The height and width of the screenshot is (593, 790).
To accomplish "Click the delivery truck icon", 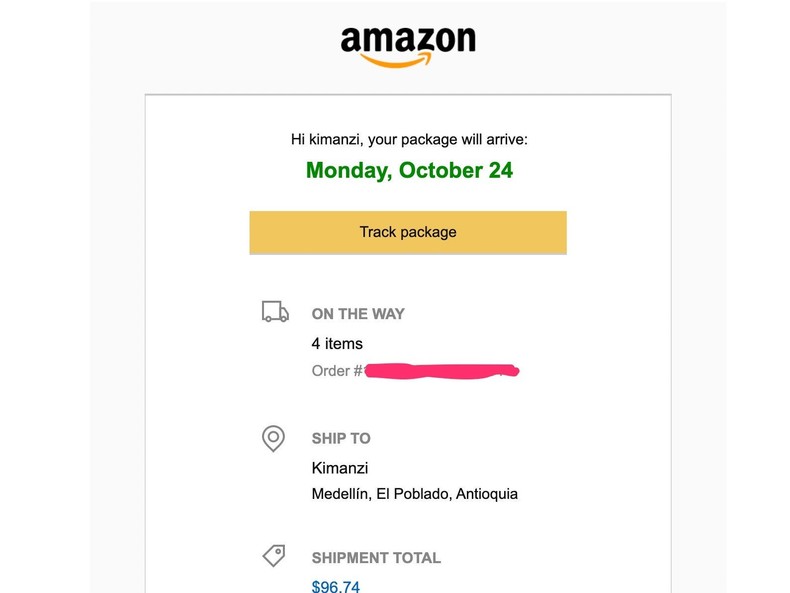I will pos(275,313).
